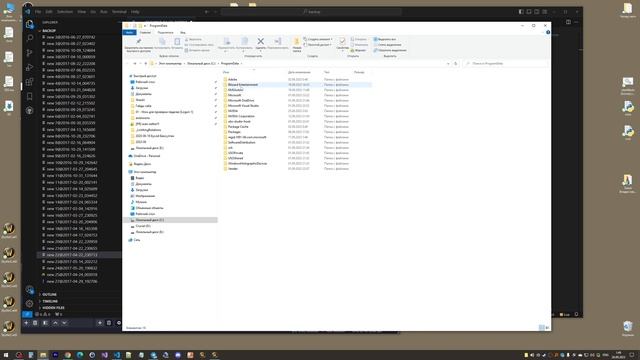Select the SoftwareDistribution folder

(242, 142)
